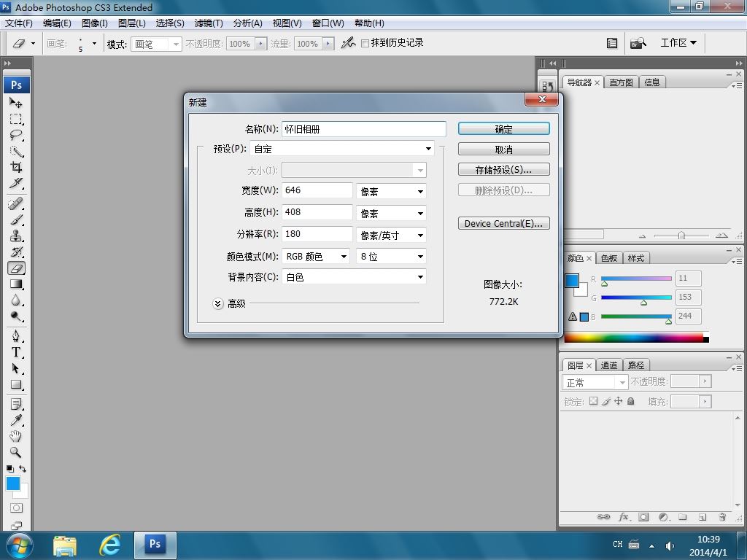The height and width of the screenshot is (560, 747).
Task: Enable the 抹到历史记录 checkbox
Action: coord(365,44)
